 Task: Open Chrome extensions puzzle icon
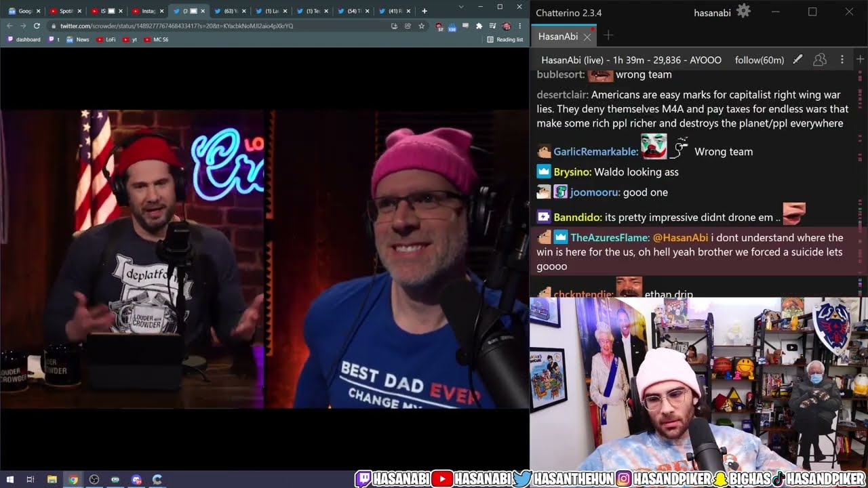click(479, 26)
